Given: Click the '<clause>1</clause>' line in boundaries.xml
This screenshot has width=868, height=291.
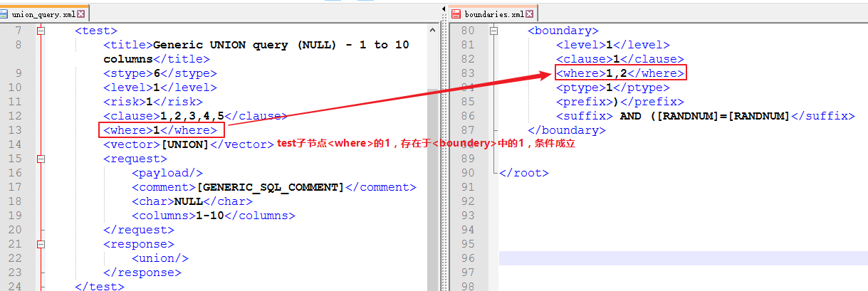Looking at the screenshot, I should pyautogui.click(x=620, y=59).
